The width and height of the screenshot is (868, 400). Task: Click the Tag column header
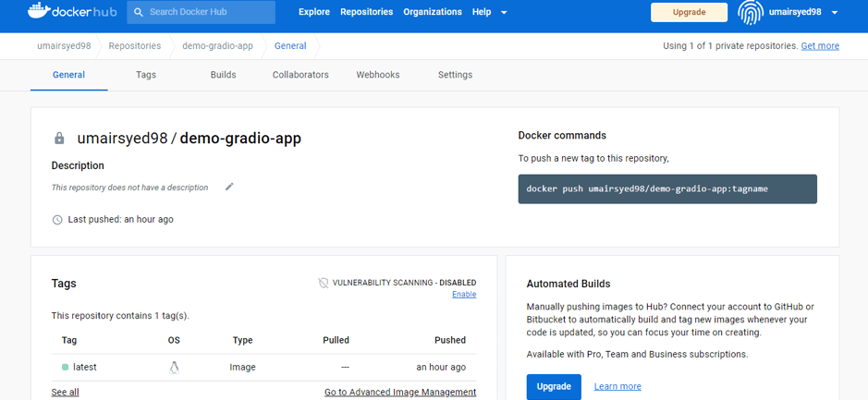click(x=69, y=340)
